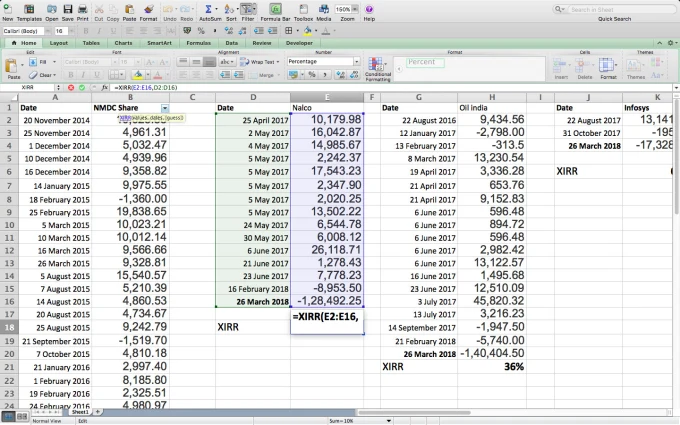Switch to the Tables ribbon tab
This screenshot has width=680, height=425.
[91, 43]
